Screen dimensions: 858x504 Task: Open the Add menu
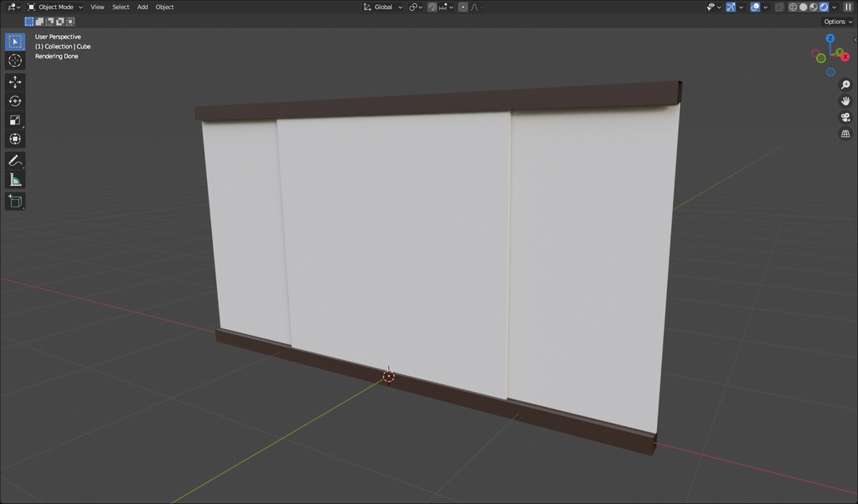142,7
